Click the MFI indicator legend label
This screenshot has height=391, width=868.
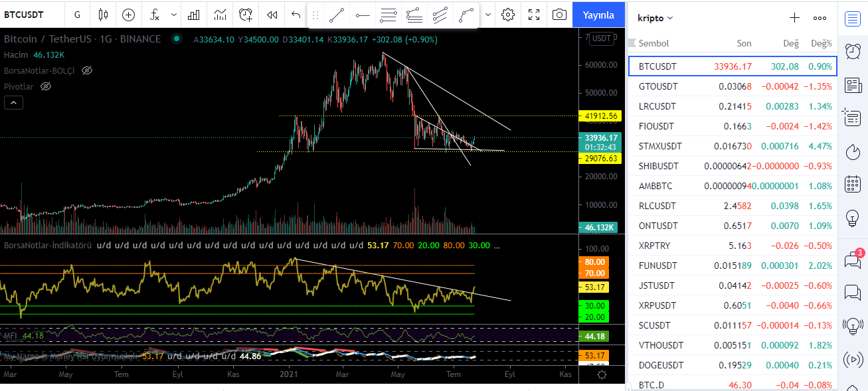11,336
